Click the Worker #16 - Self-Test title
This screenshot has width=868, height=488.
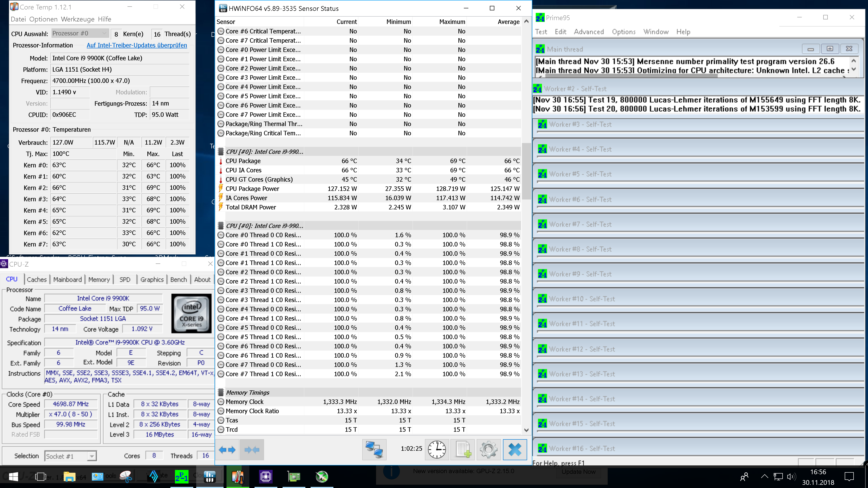click(582, 449)
